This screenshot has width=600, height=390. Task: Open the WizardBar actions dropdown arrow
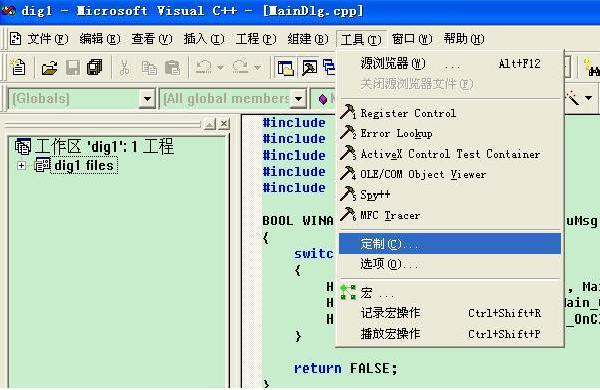coord(588,98)
